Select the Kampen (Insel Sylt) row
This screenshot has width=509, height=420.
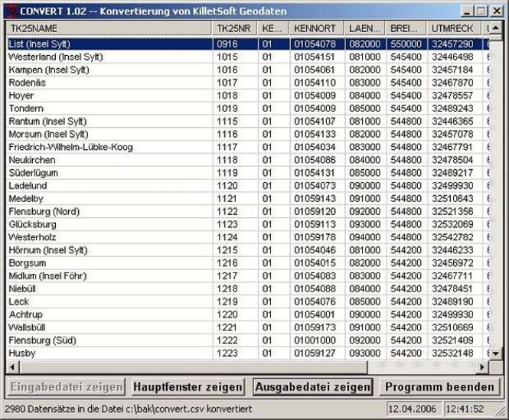tap(247, 70)
